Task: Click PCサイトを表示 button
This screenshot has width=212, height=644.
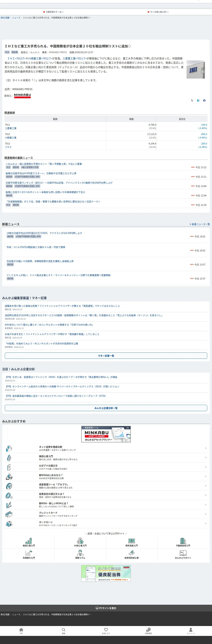Action: pos(106,608)
